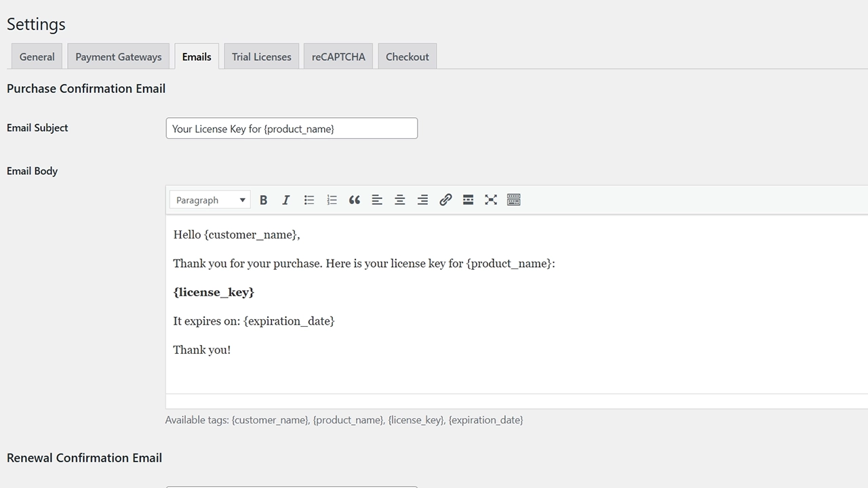Click the Email Subject input field
This screenshot has width=868, height=488.
pyautogui.click(x=292, y=129)
